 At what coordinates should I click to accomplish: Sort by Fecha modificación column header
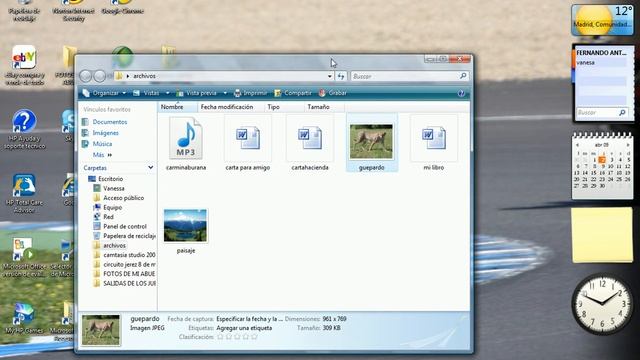(x=231, y=107)
